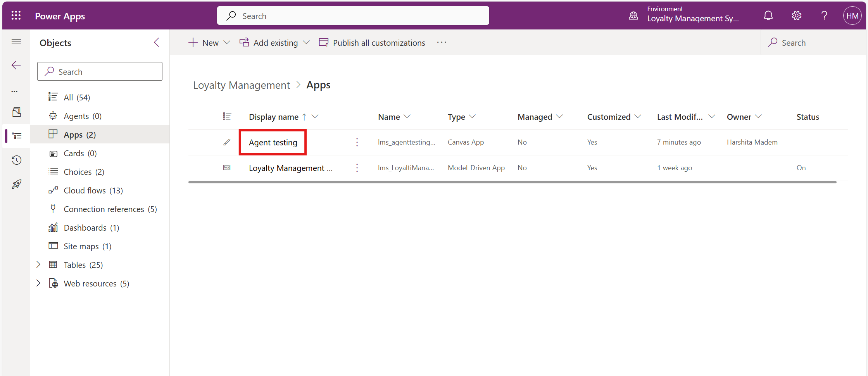Click the Objects panel search field
Viewport: 868px width, 376px height.
tap(100, 72)
